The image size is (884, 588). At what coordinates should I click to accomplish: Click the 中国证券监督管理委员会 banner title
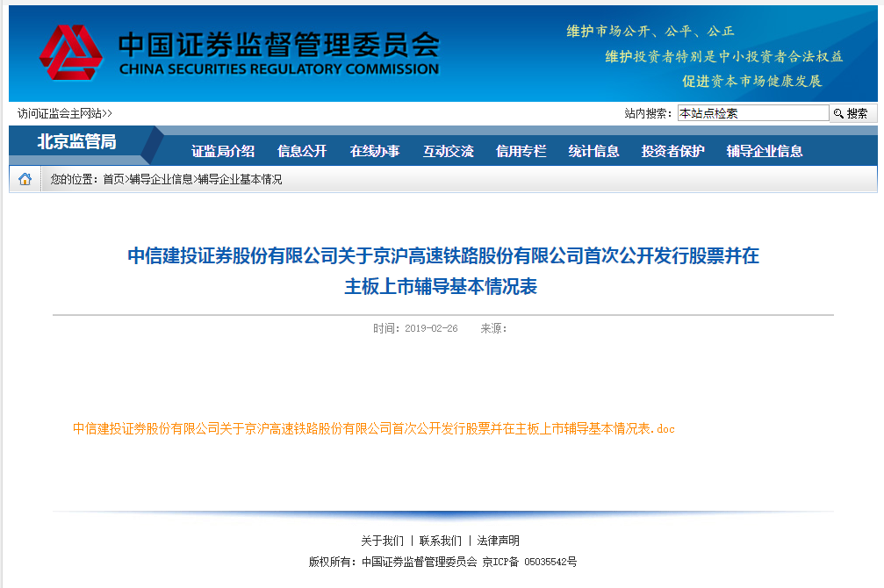click(279, 44)
